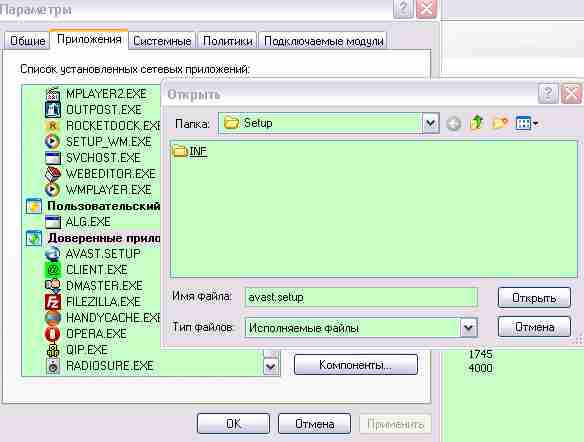Click the application list scroll-down arrow
The width and height of the screenshot is (584, 442).
tap(271, 366)
